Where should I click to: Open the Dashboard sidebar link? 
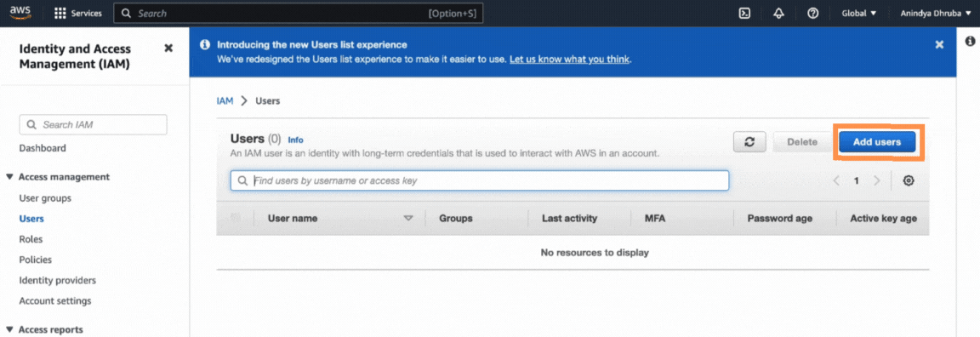pyautogui.click(x=43, y=148)
